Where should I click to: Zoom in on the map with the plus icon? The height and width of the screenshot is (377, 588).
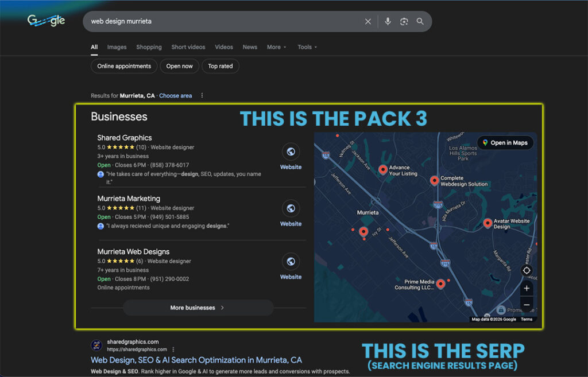pyautogui.click(x=527, y=288)
